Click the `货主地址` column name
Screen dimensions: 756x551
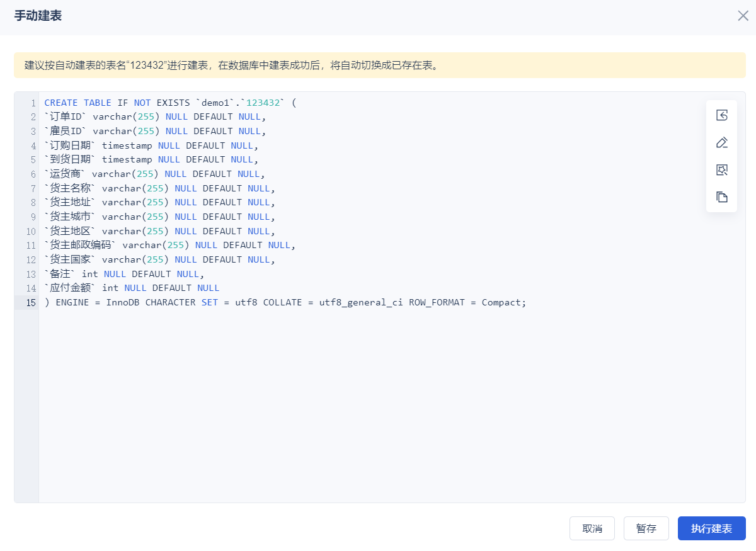point(70,202)
